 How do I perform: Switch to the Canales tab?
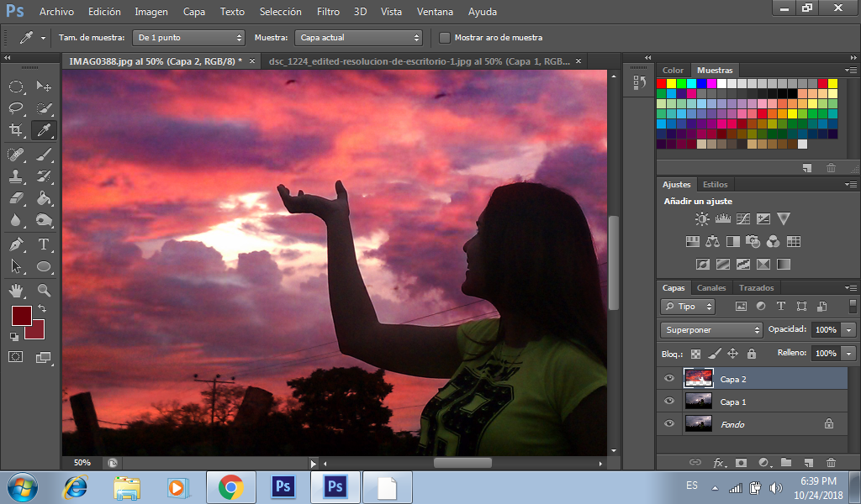pos(711,288)
